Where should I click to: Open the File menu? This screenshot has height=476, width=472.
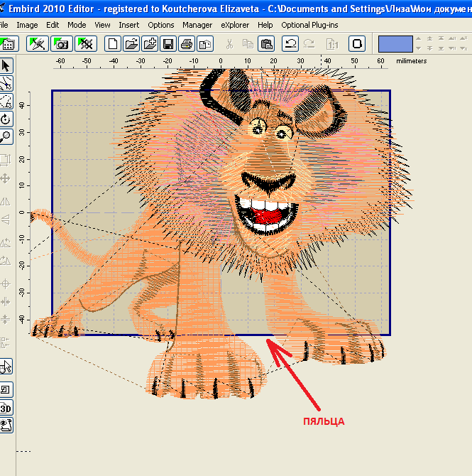click(4, 25)
